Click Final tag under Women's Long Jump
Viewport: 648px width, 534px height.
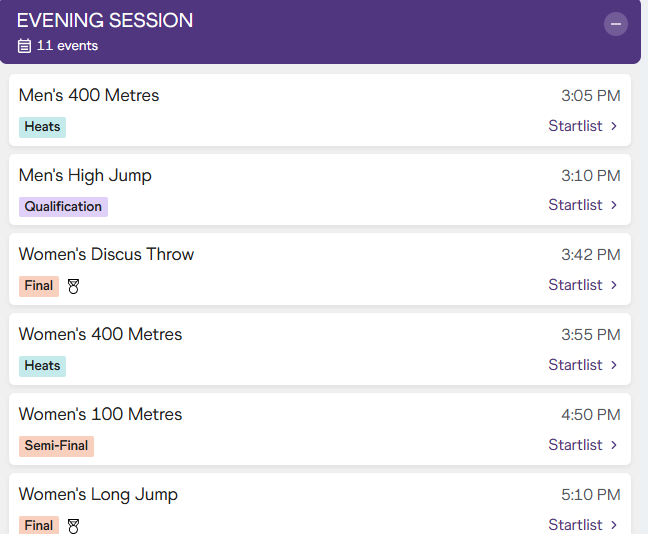pyautogui.click(x=39, y=525)
